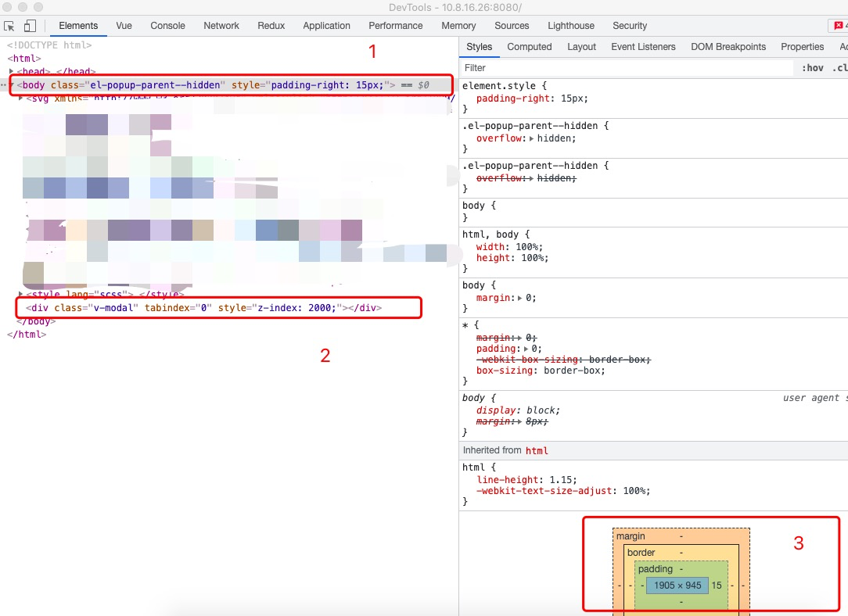Switch to the Computed sidebar tab
The image size is (848, 616).
530,47
